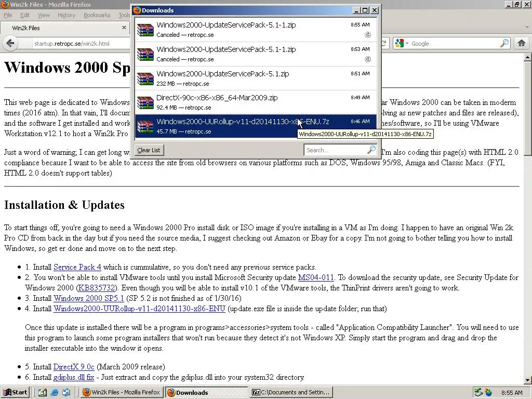Open the File menu
The height and width of the screenshot is (399, 532).
[x=8, y=15]
